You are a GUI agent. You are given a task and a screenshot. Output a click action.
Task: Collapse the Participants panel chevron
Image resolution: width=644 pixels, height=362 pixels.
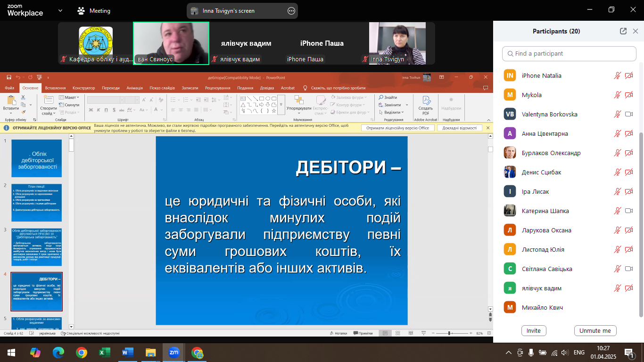pos(635,31)
